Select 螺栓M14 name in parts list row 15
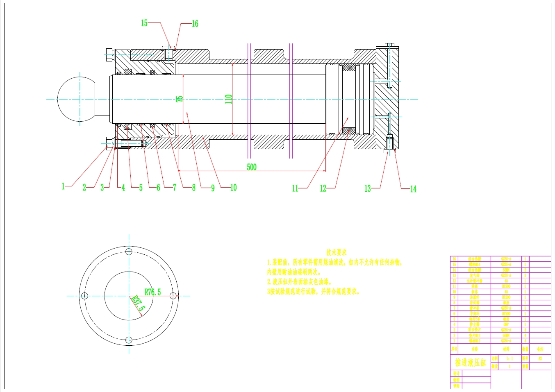This screenshot has height=392, width=555. [475, 265]
